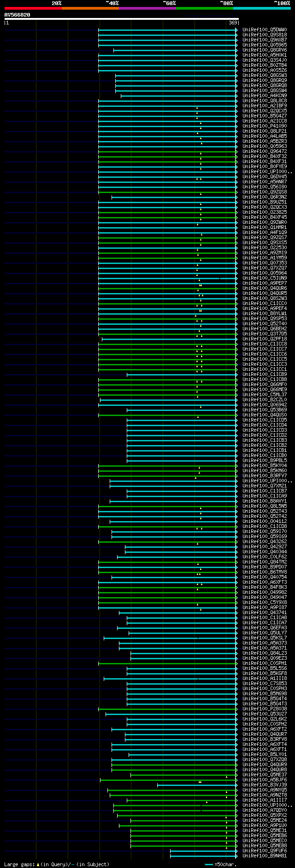
Task: Click the green ~80% identity legend segment
Action: click(x=205, y=8)
